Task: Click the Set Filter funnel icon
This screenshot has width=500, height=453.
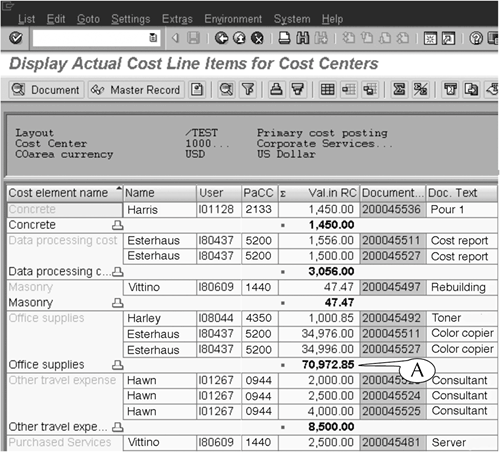Action: [248, 90]
